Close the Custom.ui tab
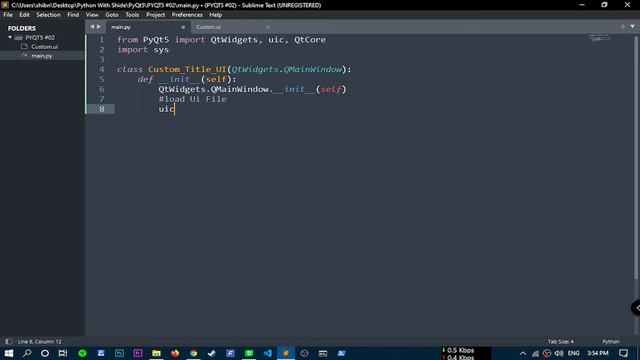The image size is (640, 360). click(268, 27)
